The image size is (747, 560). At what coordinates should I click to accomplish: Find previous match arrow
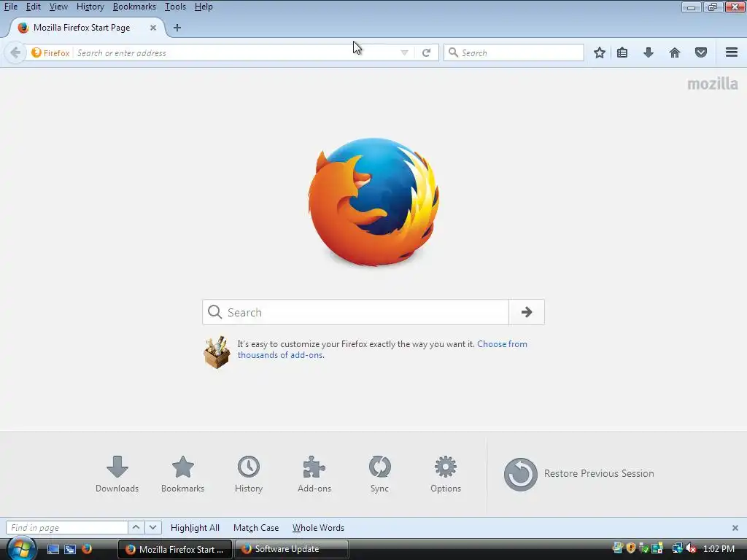point(136,528)
